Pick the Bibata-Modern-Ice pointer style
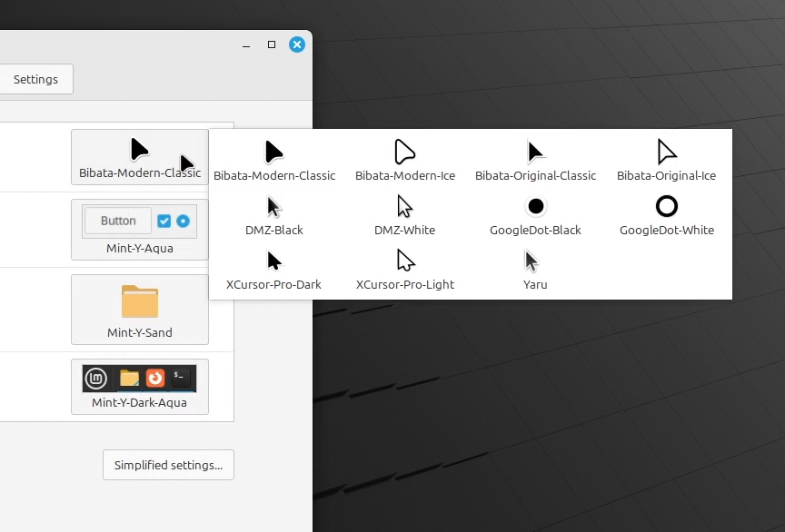This screenshot has height=532, width=785. pyautogui.click(x=404, y=161)
